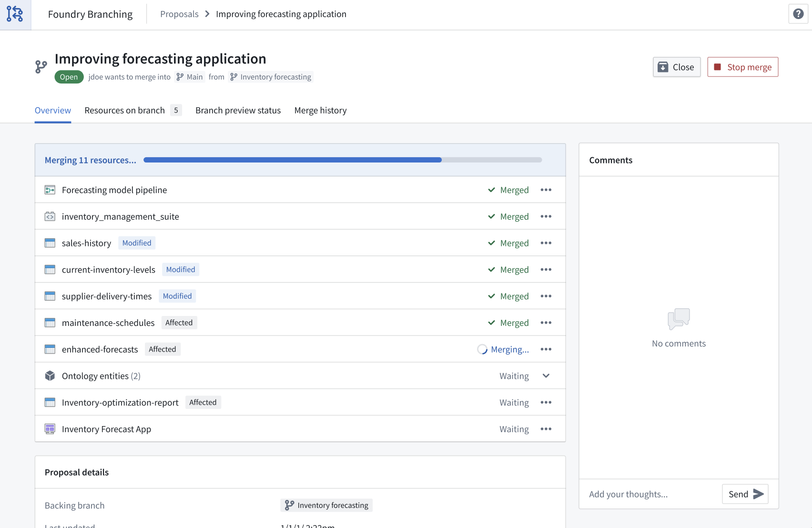The height and width of the screenshot is (528, 812).
Task: Click the Stop merge button
Action: (742, 67)
